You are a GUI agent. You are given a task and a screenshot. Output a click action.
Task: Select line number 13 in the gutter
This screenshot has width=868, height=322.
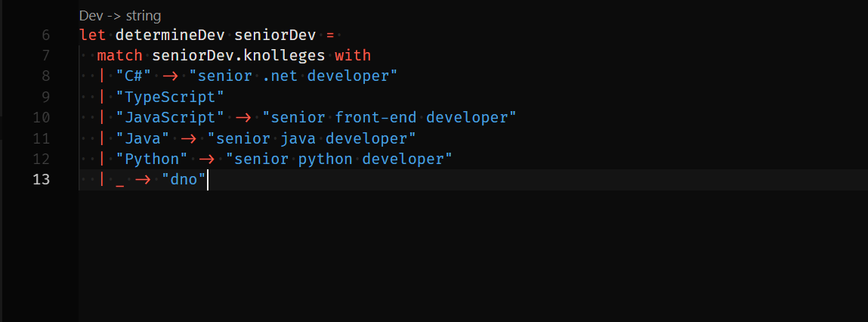(42, 180)
